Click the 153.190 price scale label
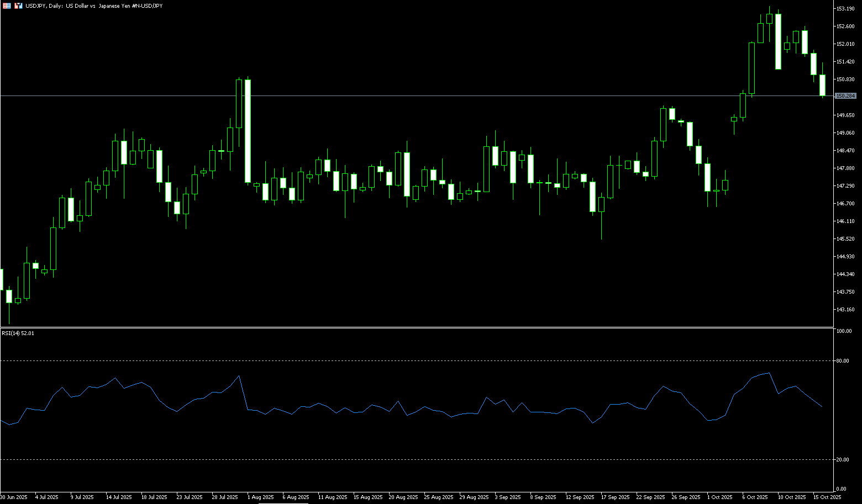The width and height of the screenshot is (862, 504). (x=845, y=9)
